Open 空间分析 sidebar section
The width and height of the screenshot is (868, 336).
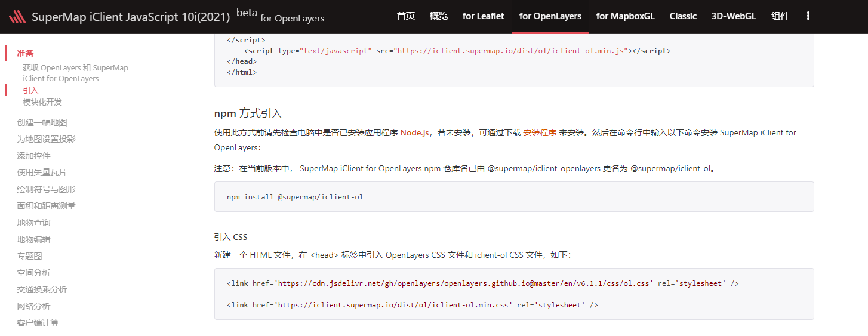click(34, 273)
